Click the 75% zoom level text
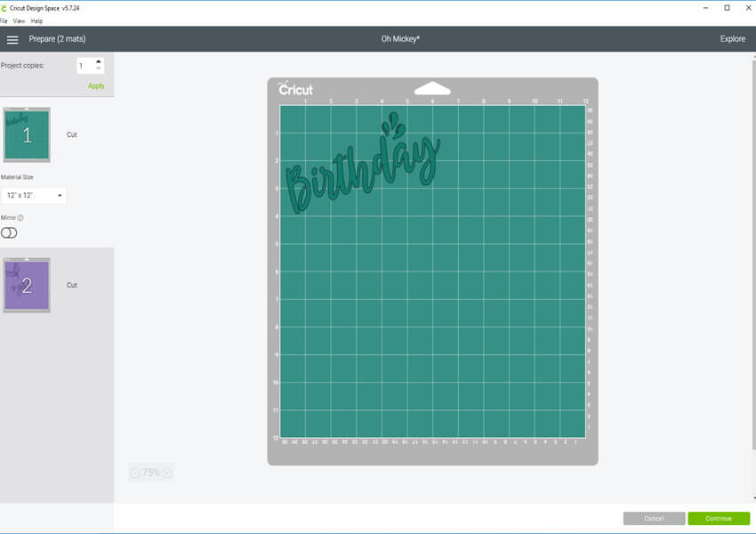Viewport: 756px width, 534px height. point(151,473)
